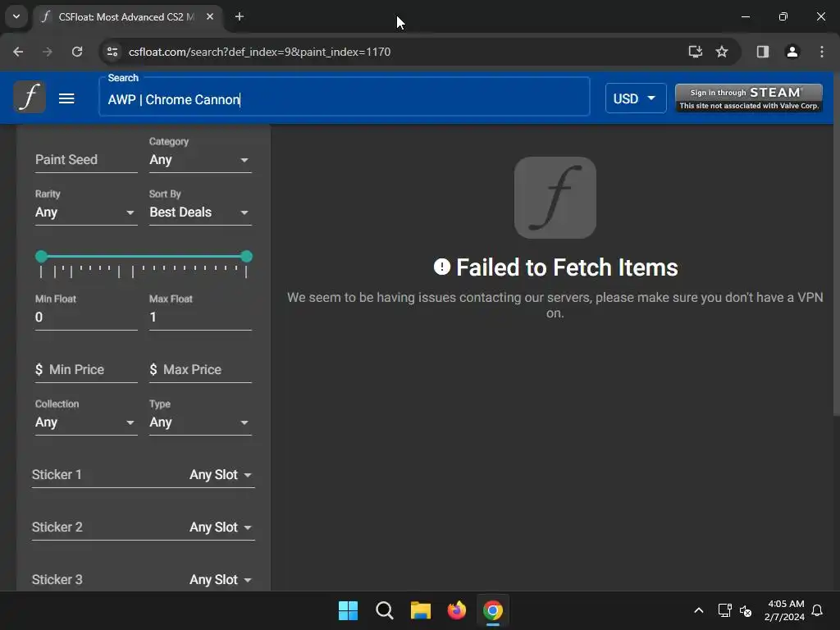The width and height of the screenshot is (840, 630).
Task: Open the hamburger navigation menu
Action: [66, 98]
